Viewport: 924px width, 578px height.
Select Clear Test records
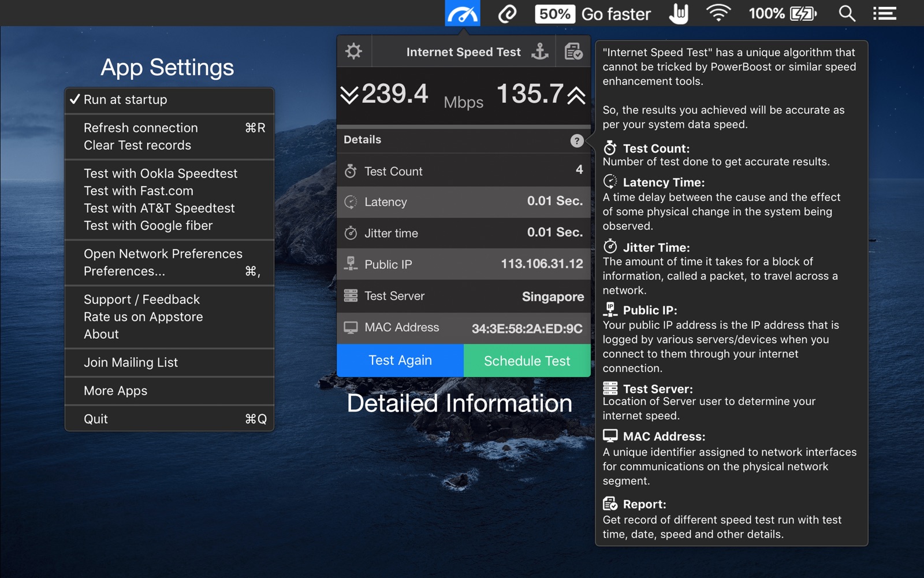point(169,145)
